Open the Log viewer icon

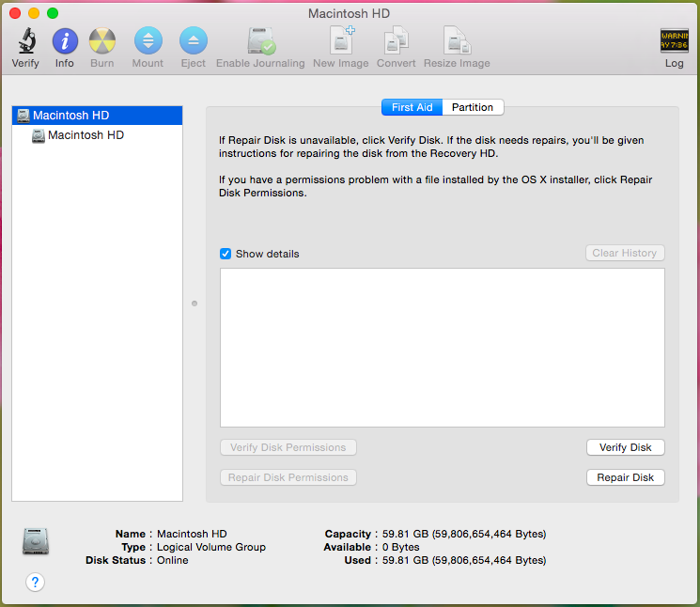674,40
